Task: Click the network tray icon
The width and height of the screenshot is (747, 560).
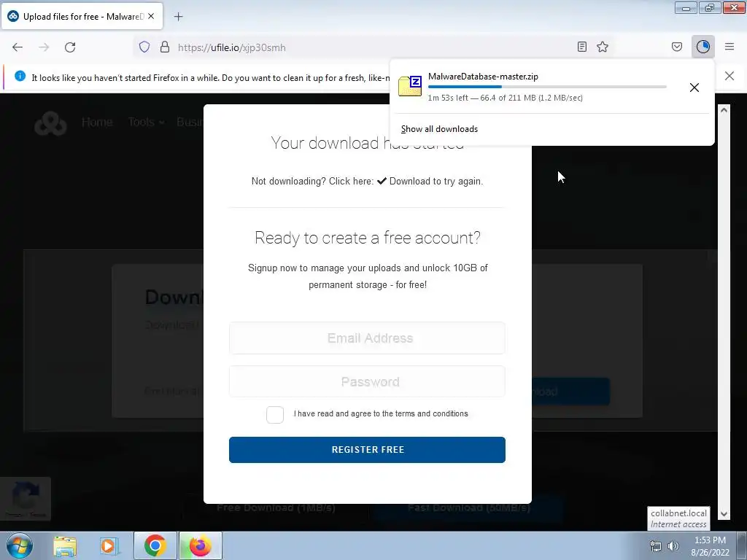Action: pyautogui.click(x=656, y=546)
